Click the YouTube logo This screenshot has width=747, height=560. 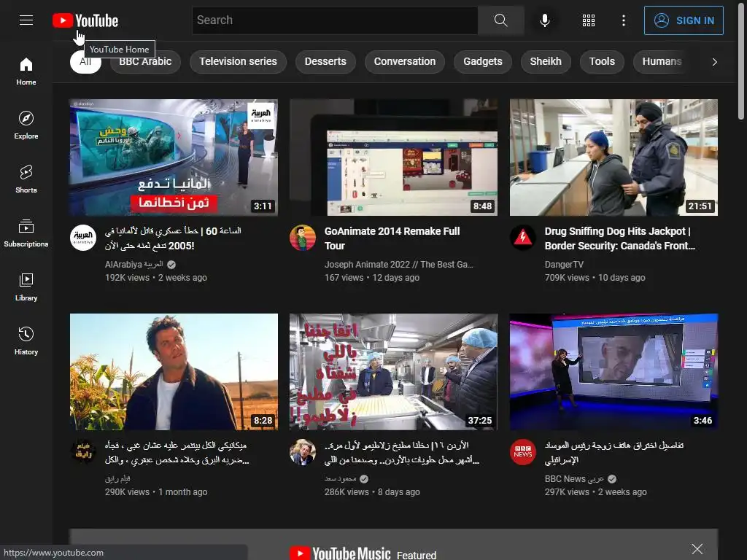point(85,20)
